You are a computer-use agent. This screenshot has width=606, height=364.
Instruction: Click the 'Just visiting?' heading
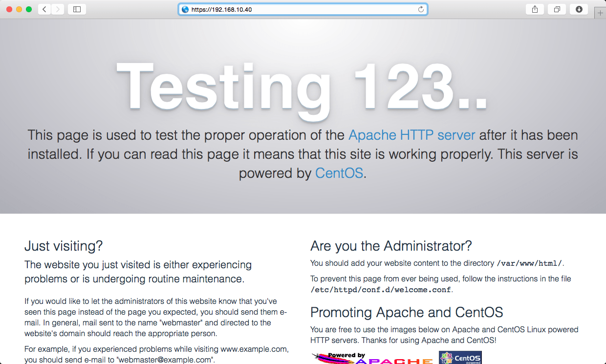pyautogui.click(x=64, y=246)
